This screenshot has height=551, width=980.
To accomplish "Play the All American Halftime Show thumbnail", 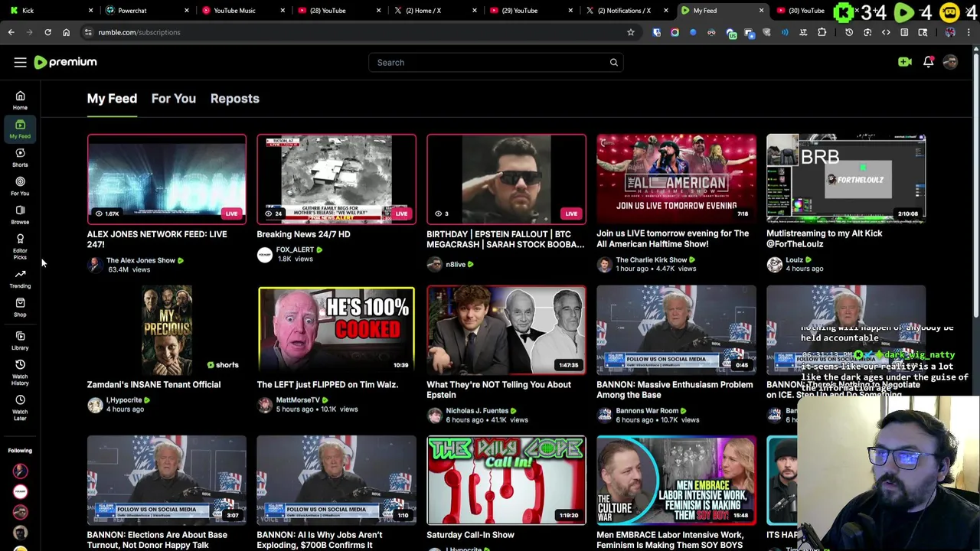I will tap(676, 179).
